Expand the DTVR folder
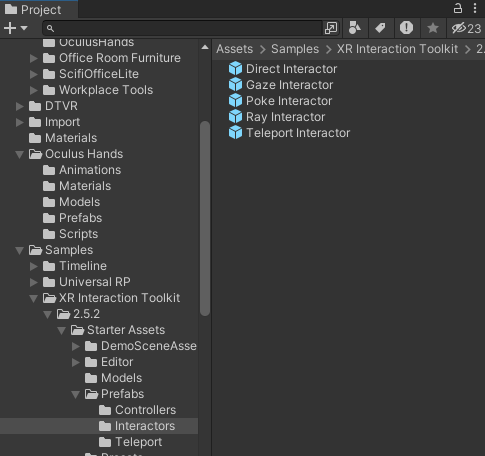Image resolution: width=485 pixels, height=456 pixels. click(x=20, y=106)
